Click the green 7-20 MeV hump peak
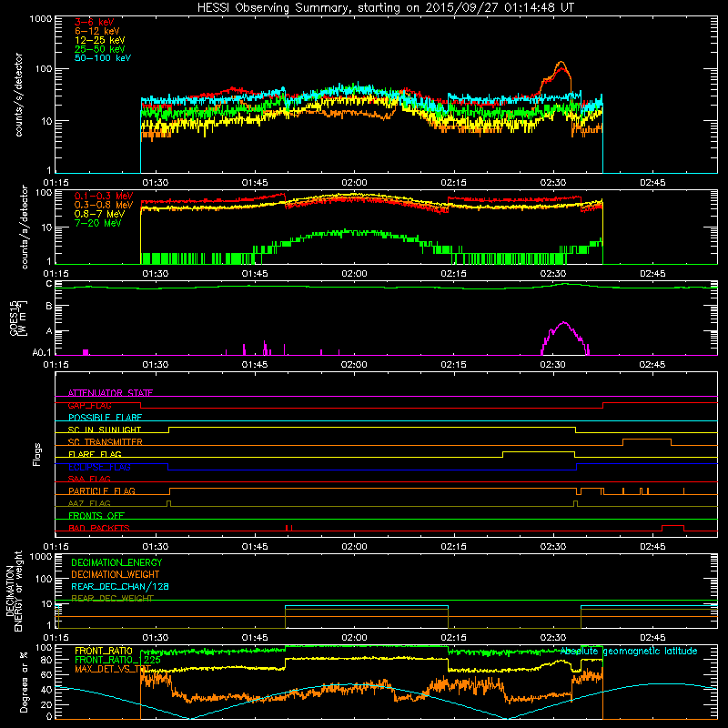The image size is (728, 728). click(x=348, y=231)
